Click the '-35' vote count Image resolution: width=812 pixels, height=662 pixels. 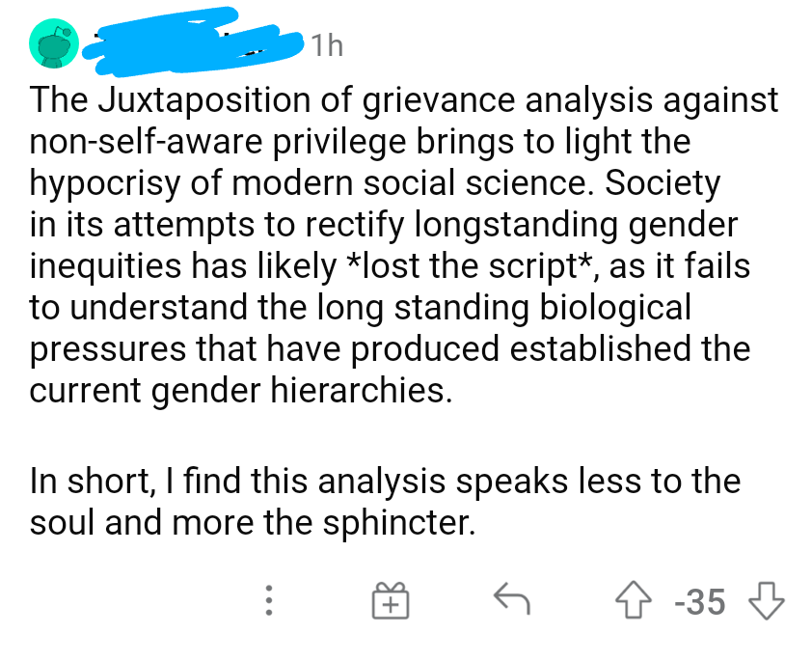pos(701,601)
